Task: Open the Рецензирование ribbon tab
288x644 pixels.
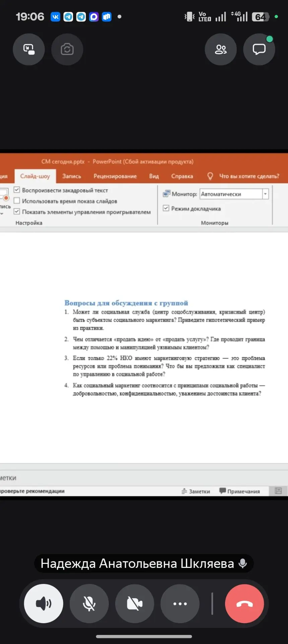Action: [x=115, y=176]
